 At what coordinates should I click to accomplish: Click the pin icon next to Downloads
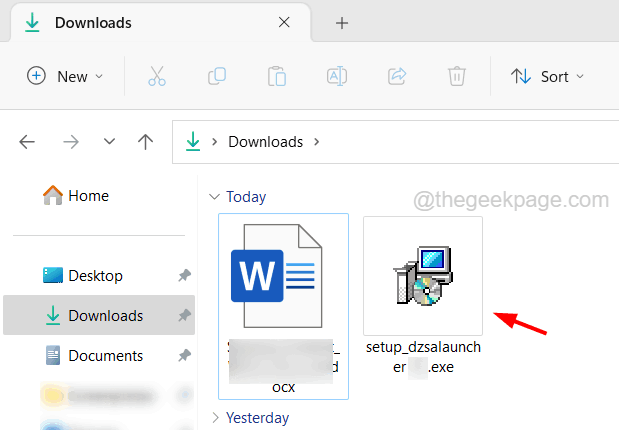click(184, 315)
